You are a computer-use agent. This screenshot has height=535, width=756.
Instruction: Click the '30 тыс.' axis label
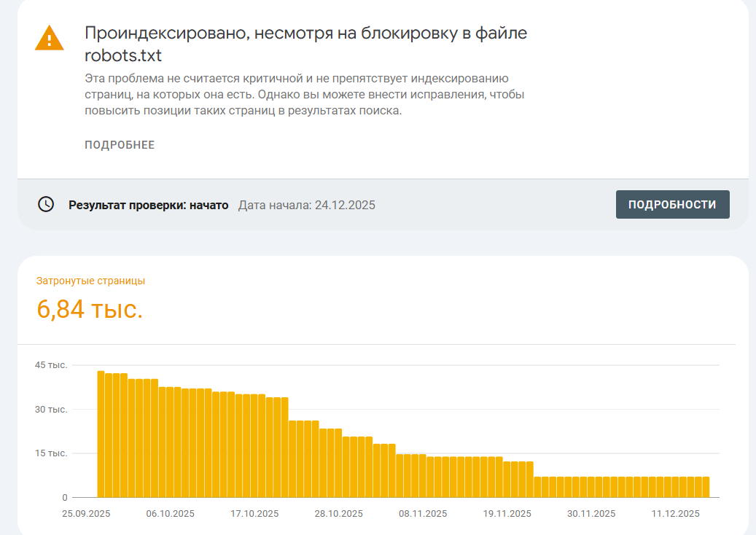[x=51, y=409]
